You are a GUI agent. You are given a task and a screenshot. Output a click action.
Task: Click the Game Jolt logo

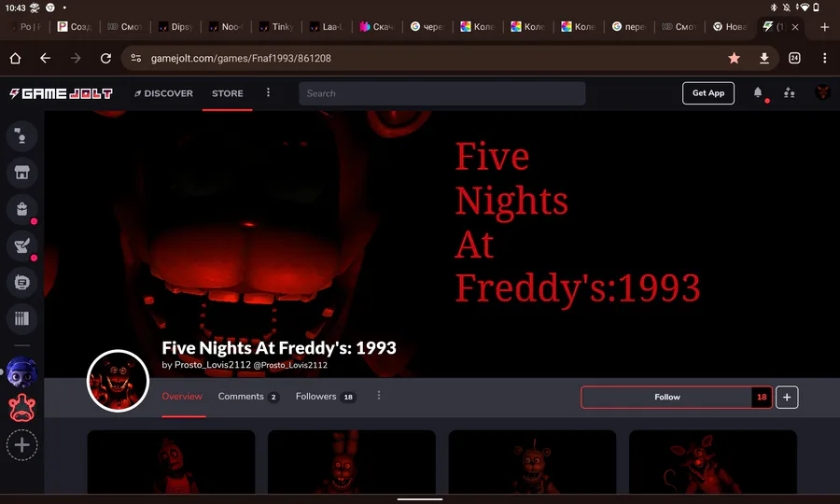tap(61, 93)
